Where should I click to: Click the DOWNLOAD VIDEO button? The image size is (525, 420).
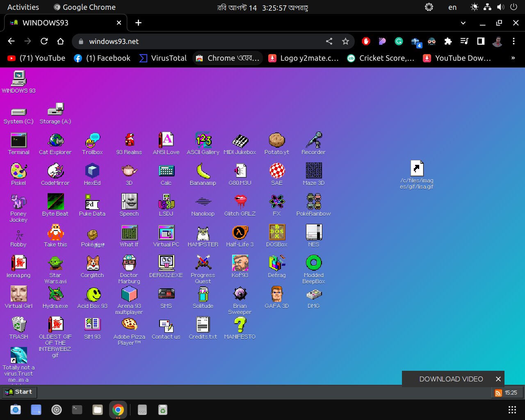(451, 379)
